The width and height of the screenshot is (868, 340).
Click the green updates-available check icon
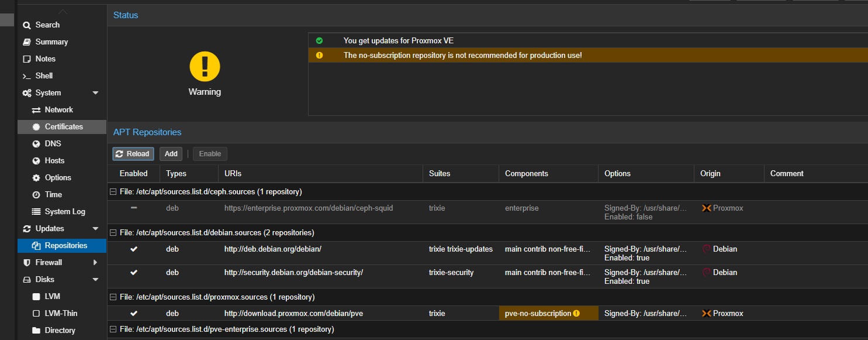click(319, 41)
